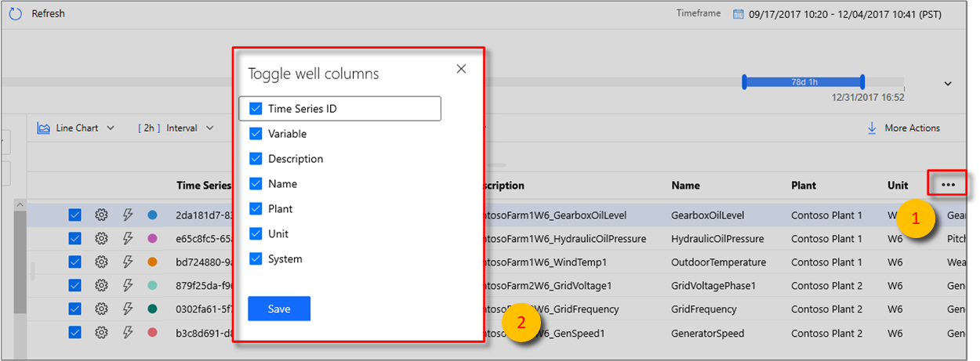This screenshot has height=361, width=980.
Task: Select the GridFrequency name cell
Action: [704, 309]
